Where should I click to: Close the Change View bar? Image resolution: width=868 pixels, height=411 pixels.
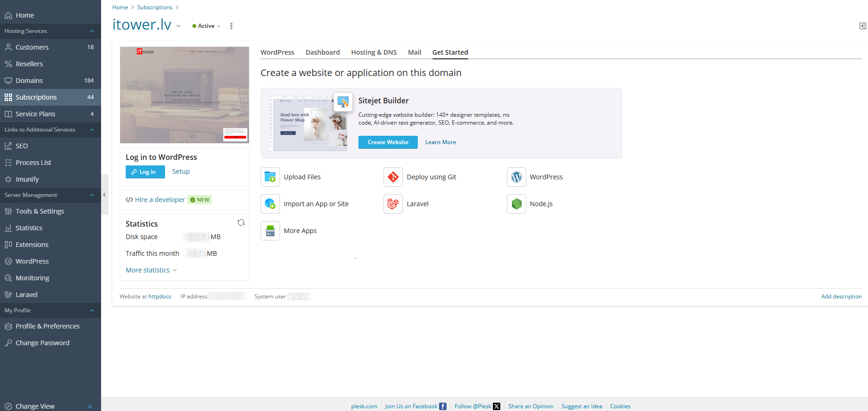pyautogui.click(x=90, y=406)
